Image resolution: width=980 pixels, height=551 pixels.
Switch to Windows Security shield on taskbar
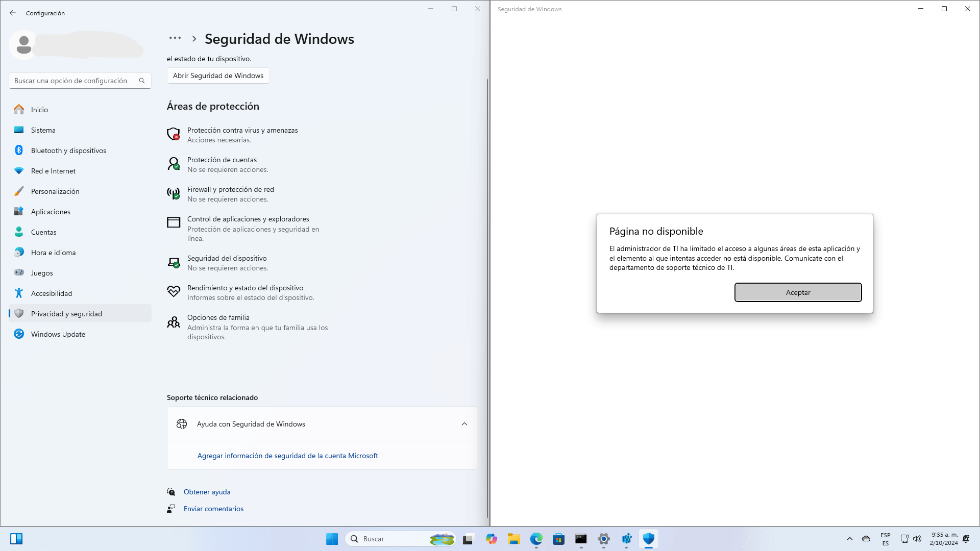pyautogui.click(x=649, y=539)
